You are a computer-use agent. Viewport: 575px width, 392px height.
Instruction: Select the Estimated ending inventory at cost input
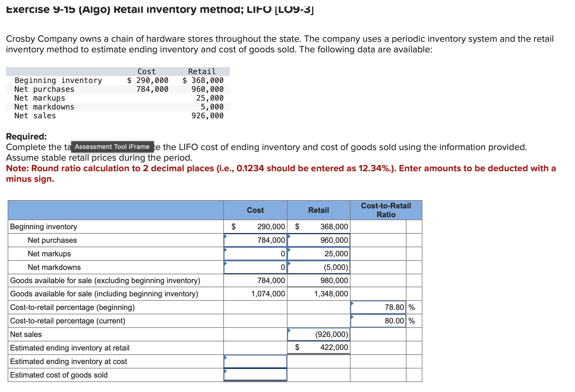tap(255, 361)
